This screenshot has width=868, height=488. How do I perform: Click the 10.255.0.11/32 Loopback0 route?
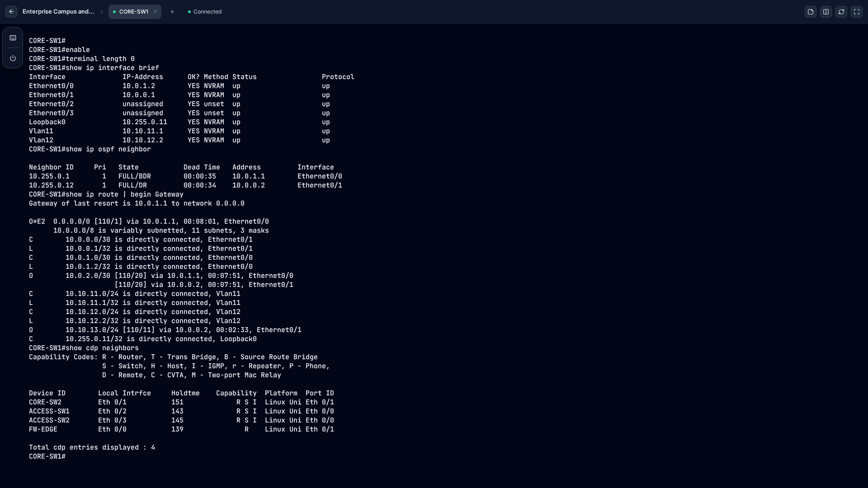[143, 339]
